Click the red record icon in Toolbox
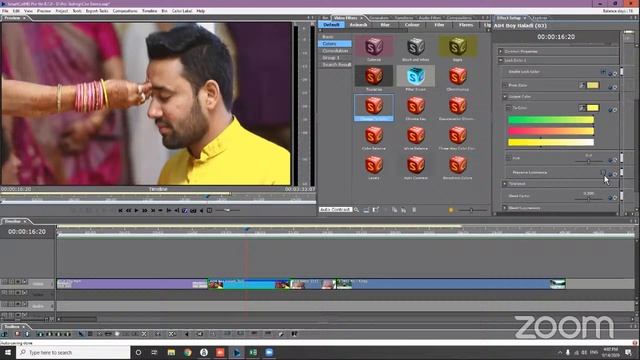Image resolution: width=640 pixels, height=360 pixels. click(17, 334)
